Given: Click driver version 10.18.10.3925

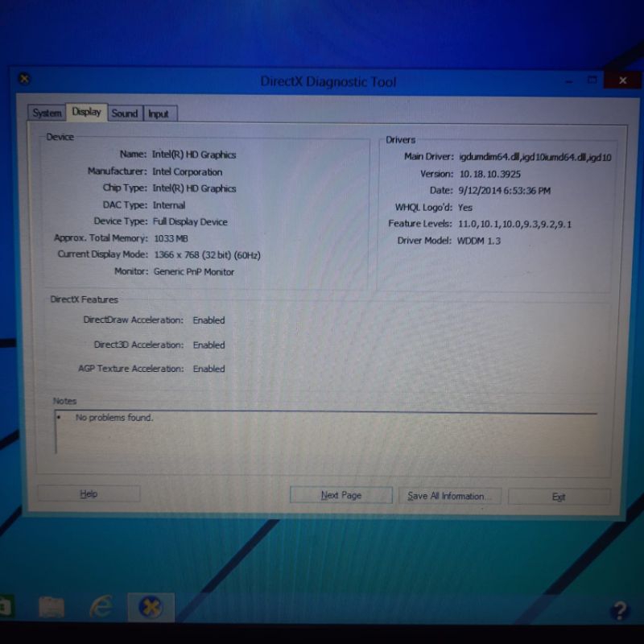Looking at the screenshot, I should 489,174.
